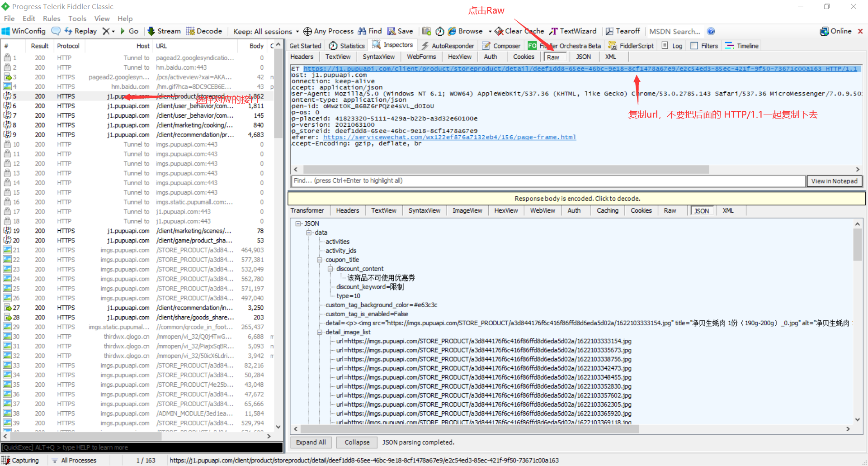Click the QuickExec command box
The height and width of the screenshot is (466, 868).
(142, 447)
